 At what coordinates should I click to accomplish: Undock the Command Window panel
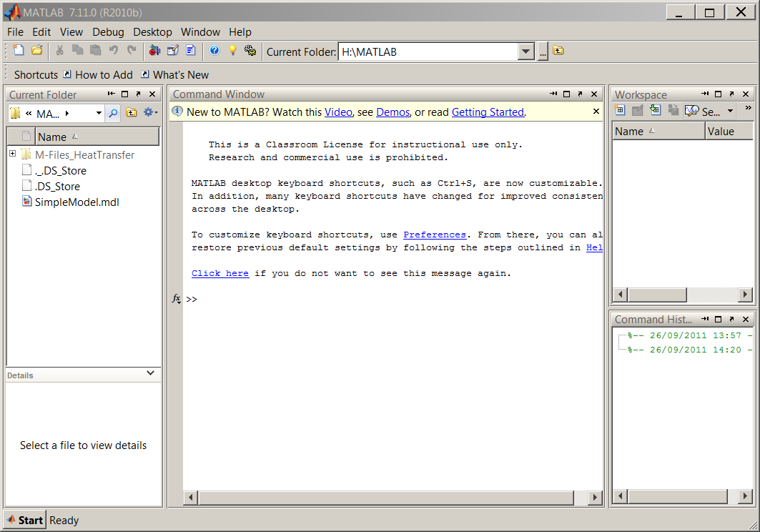pyautogui.click(x=580, y=94)
